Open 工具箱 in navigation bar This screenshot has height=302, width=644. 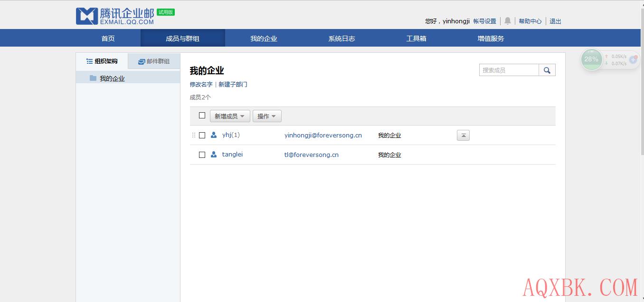click(416, 38)
